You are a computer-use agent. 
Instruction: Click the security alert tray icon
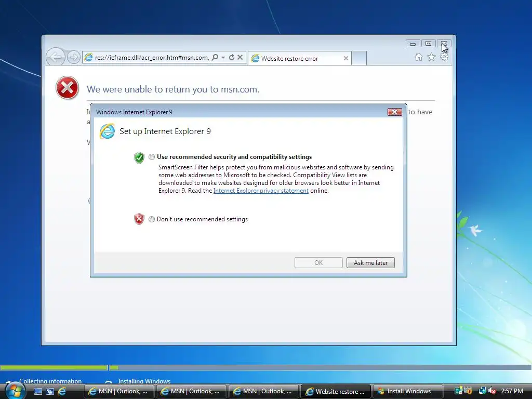pyautogui.click(x=468, y=391)
